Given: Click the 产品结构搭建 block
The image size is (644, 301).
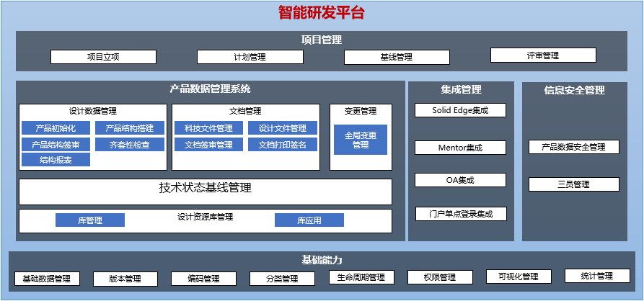Looking at the screenshot, I should (x=130, y=128).
